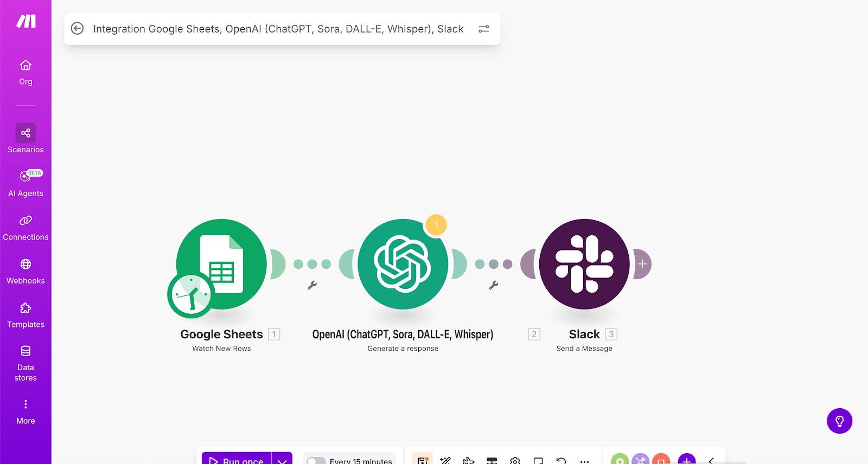This screenshot has height=464, width=868.
Task: Click the auto-align magic wand icon
Action: [445, 461]
